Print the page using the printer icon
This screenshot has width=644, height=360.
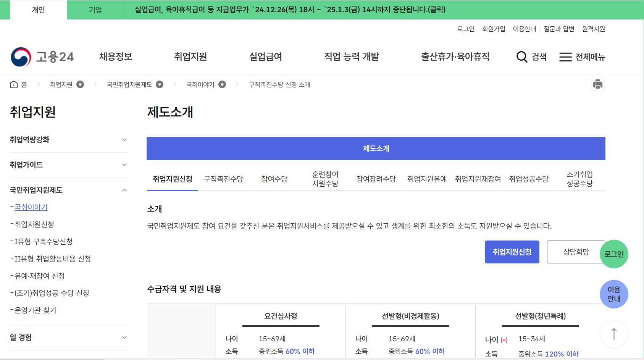tap(597, 84)
